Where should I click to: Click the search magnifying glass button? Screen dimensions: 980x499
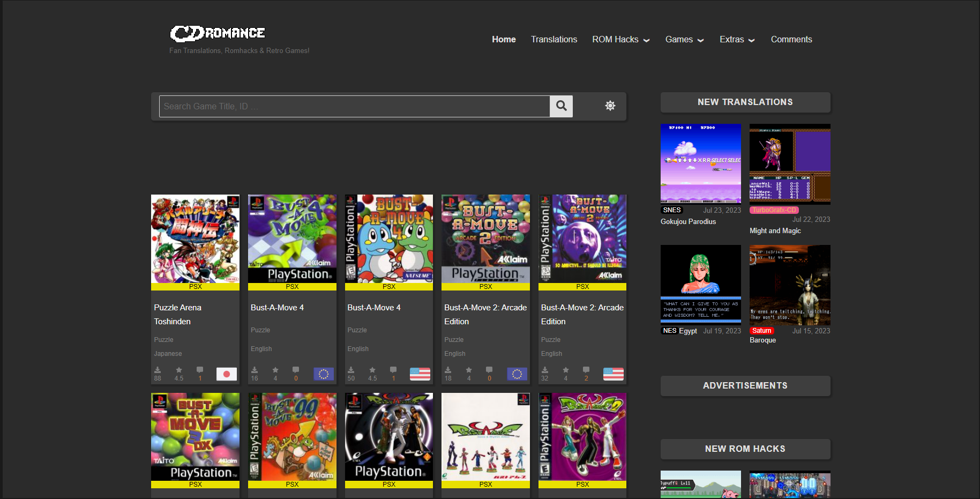point(561,106)
